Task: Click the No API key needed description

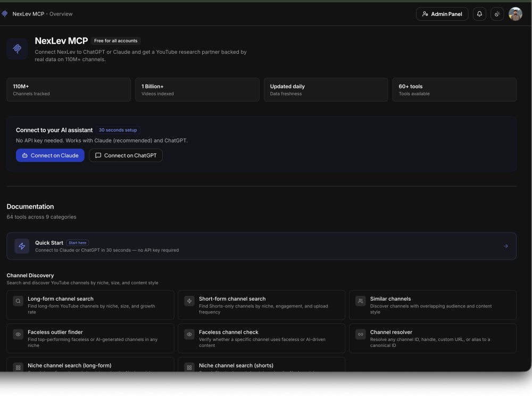Action: [102, 140]
